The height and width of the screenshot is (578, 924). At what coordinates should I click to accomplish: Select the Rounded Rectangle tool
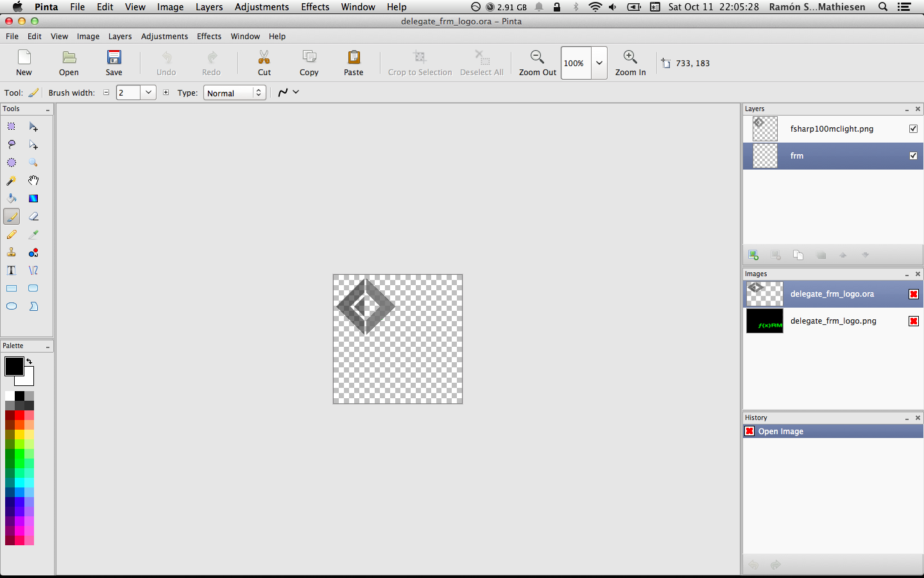[33, 288]
